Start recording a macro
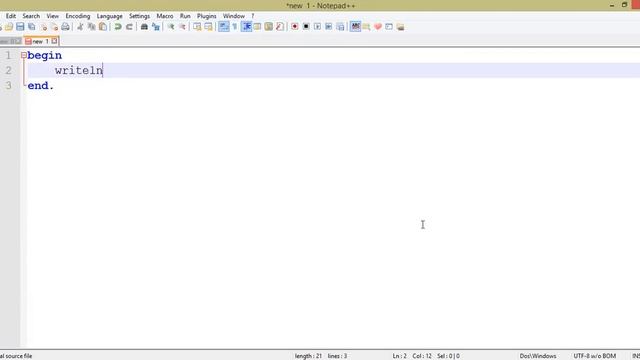Image resolution: width=640 pixels, height=360 pixels. click(295, 27)
